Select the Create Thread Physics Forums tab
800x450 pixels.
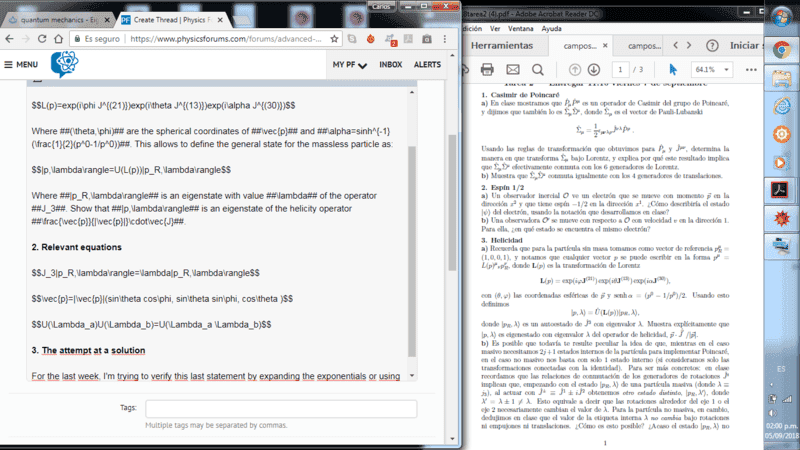pyautogui.click(x=171, y=20)
